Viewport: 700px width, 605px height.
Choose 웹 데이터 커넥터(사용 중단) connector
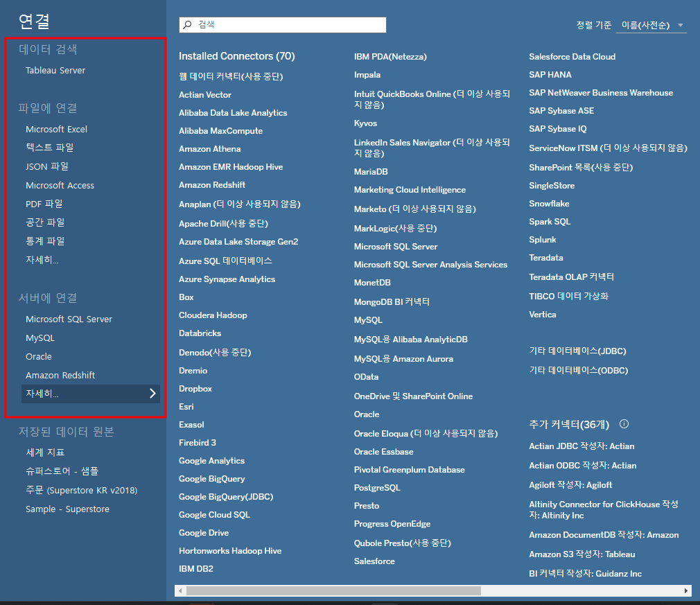click(x=231, y=76)
